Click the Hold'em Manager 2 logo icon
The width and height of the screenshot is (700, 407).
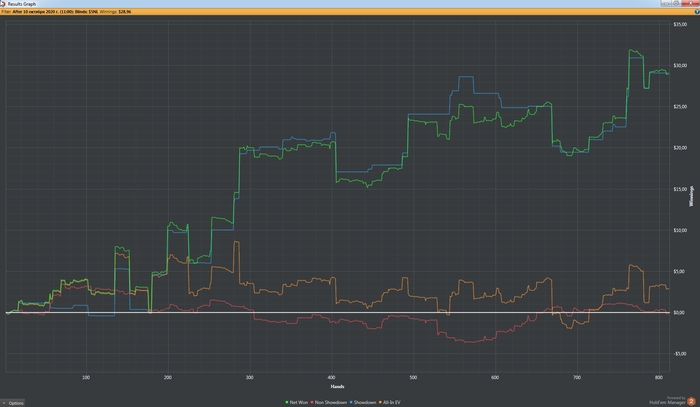coord(691,401)
